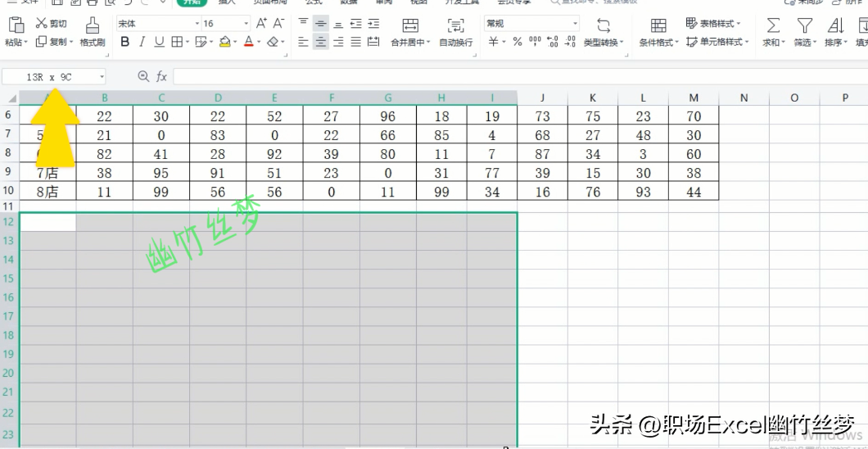
Task: Increase font size with the A+ icon
Action: 261,23
